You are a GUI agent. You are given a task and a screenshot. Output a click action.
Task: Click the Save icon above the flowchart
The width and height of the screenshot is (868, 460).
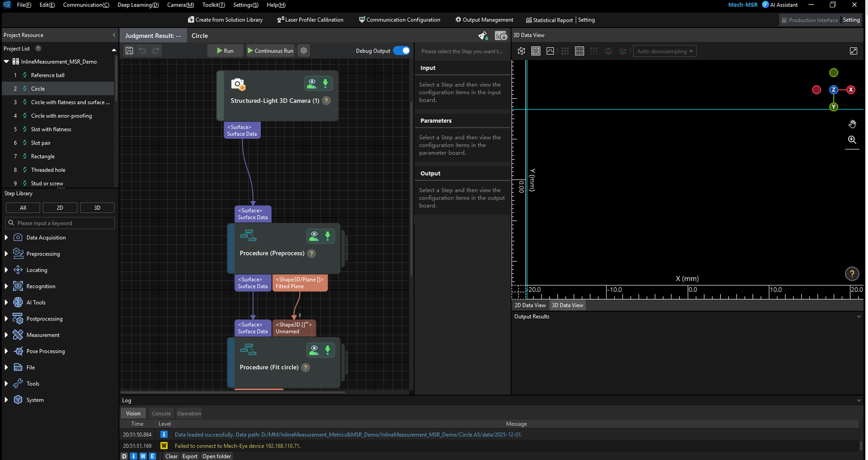[129, 51]
